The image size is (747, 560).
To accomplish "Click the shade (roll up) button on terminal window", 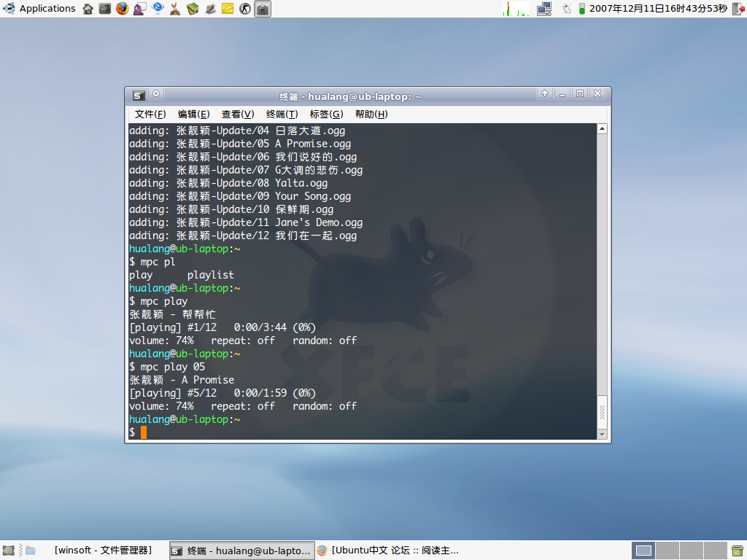I will (x=544, y=93).
